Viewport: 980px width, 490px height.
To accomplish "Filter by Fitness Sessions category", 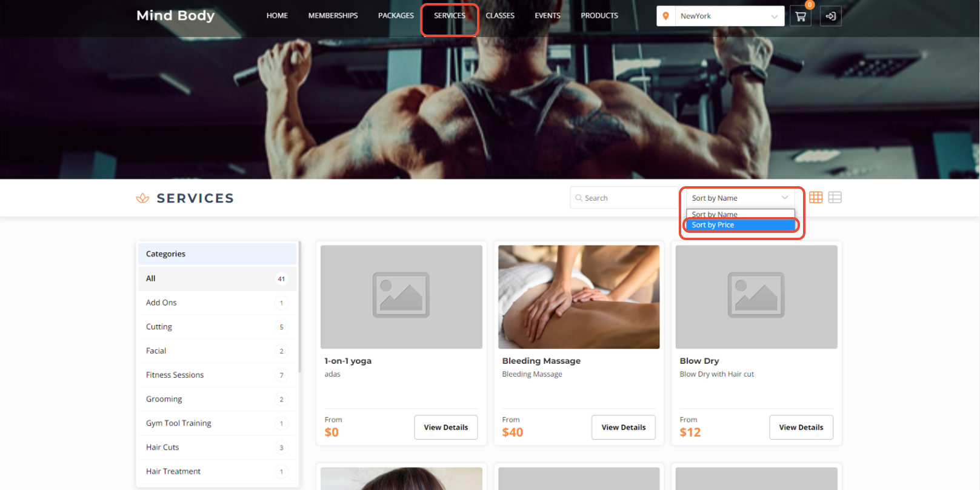I will pos(217,375).
